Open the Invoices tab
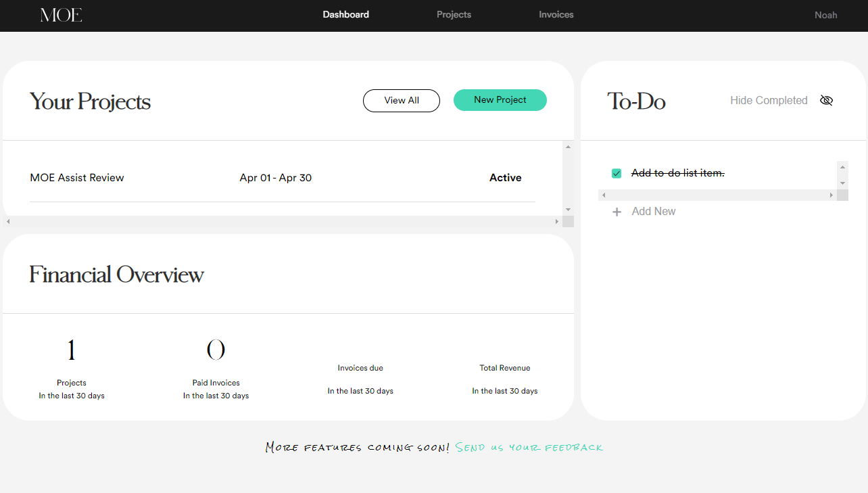868x493 pixels. point(556,15)
